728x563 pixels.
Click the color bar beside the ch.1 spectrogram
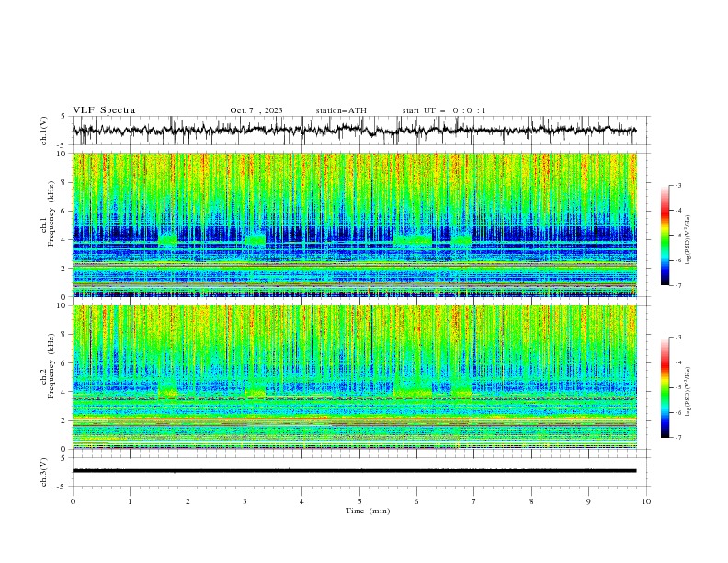point(665,236)
